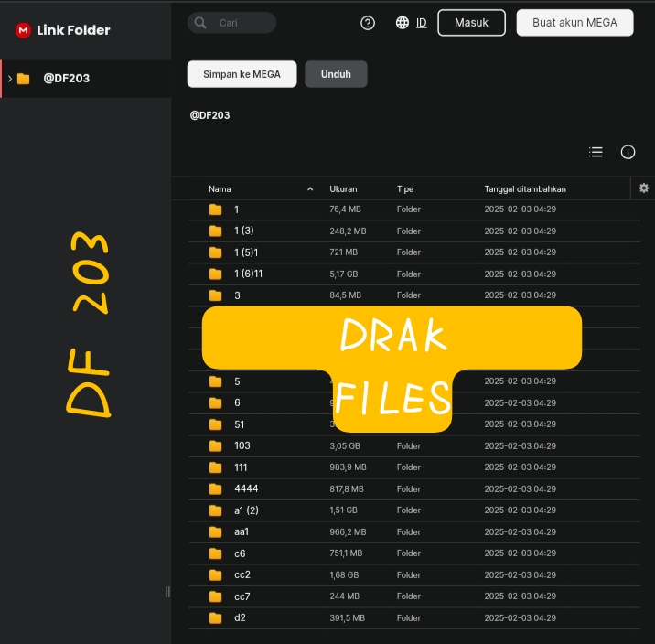Click Buat akun MEGA button
This screenshot has width=655, height=644.
pos(574,23)
